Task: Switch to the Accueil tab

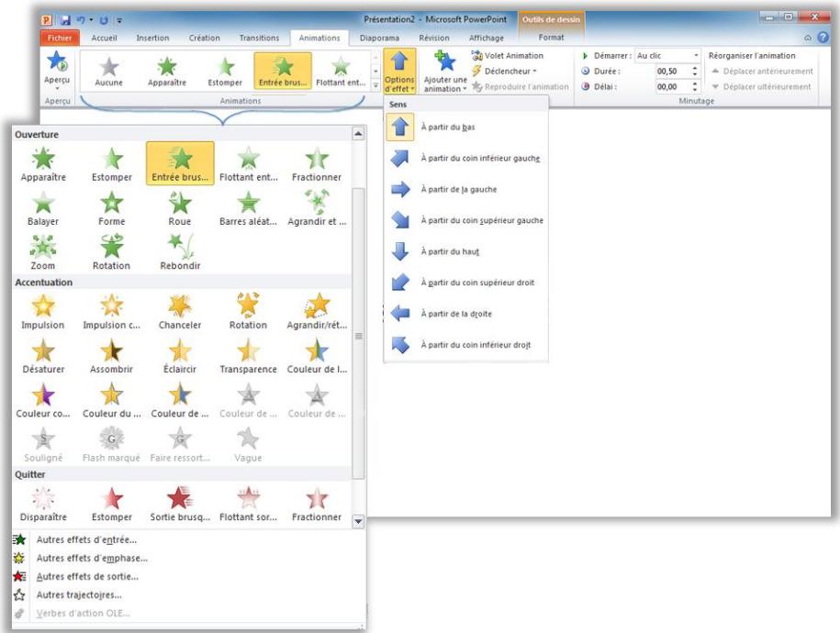Action: (x=104, y=38)
